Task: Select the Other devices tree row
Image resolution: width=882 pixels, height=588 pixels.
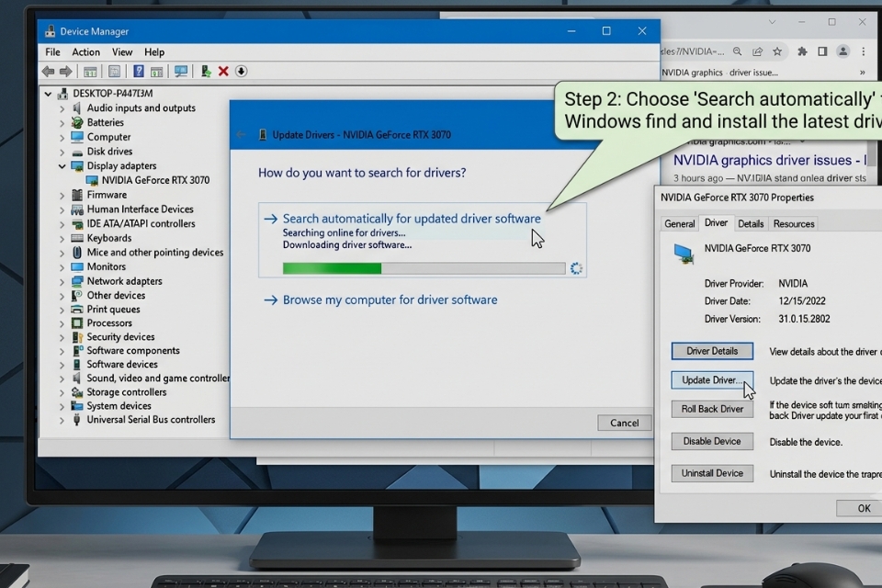Action: pyautogui.click(x=116, y=296)
